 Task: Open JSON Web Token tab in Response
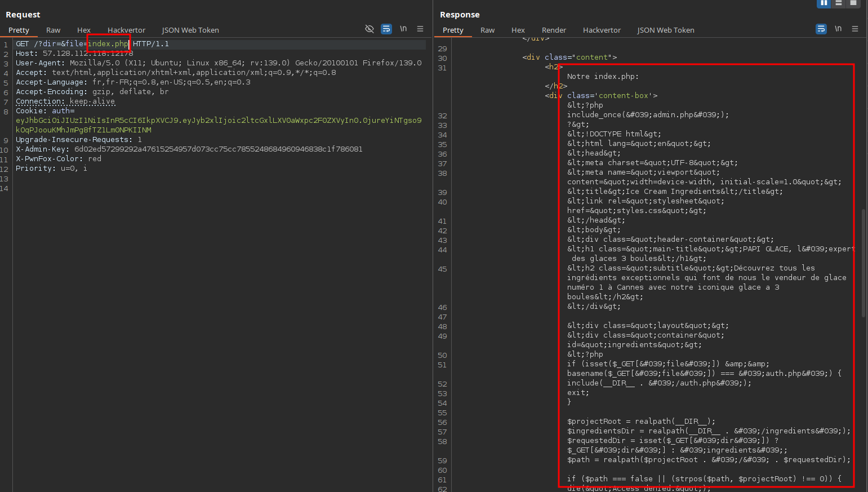click(x=666, y=30)
